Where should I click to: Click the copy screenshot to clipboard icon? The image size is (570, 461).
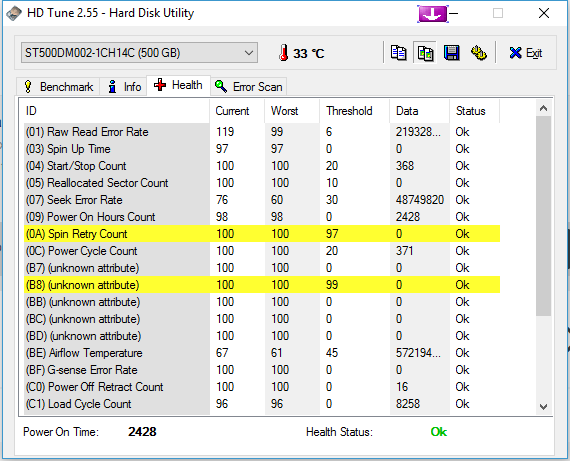(x=425, y=53)
